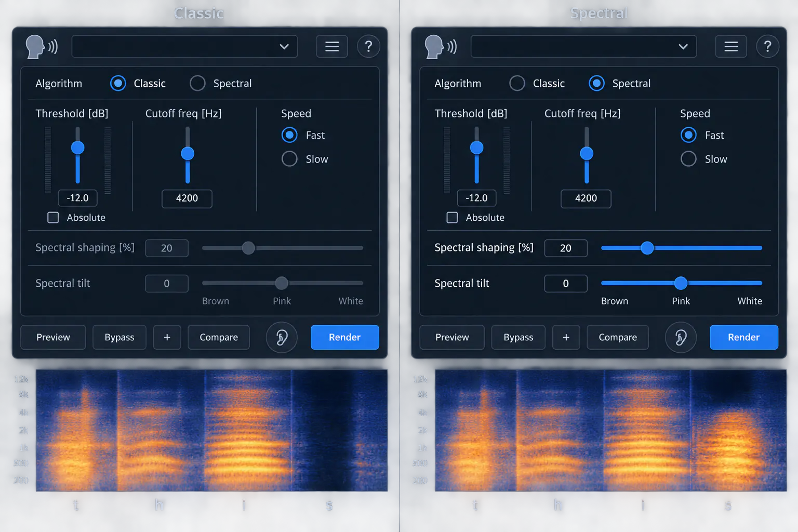Choose Slow speed in the right panel
The width and height of the screenshot is (798, 532).
click(x=688, y=158)
